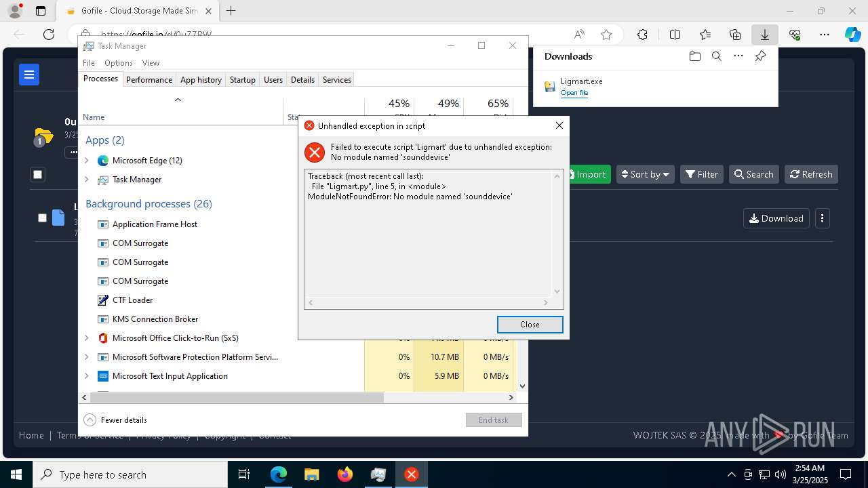
Task: Click the Gofile Import button
Action: 589,174
